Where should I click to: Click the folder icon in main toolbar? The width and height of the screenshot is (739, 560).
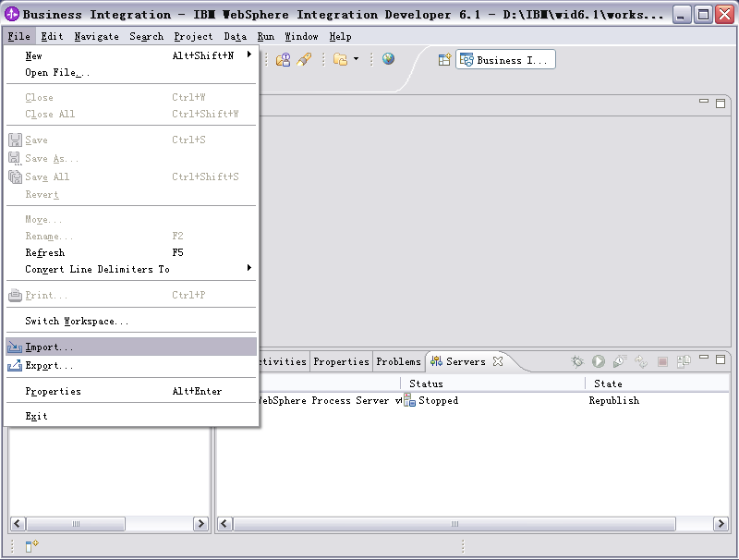[x=340, y=59]
